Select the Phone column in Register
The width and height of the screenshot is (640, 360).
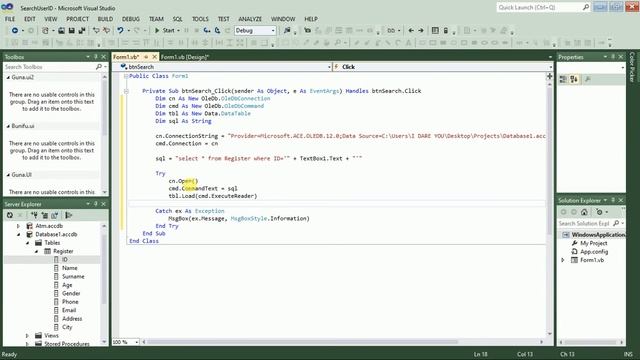click(70, 302)
